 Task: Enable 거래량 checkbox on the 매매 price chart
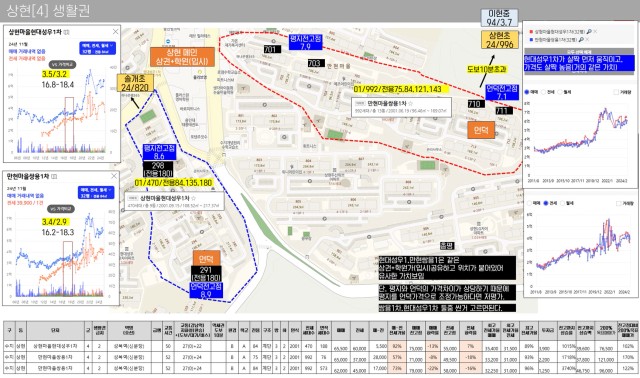pos(616,92)
